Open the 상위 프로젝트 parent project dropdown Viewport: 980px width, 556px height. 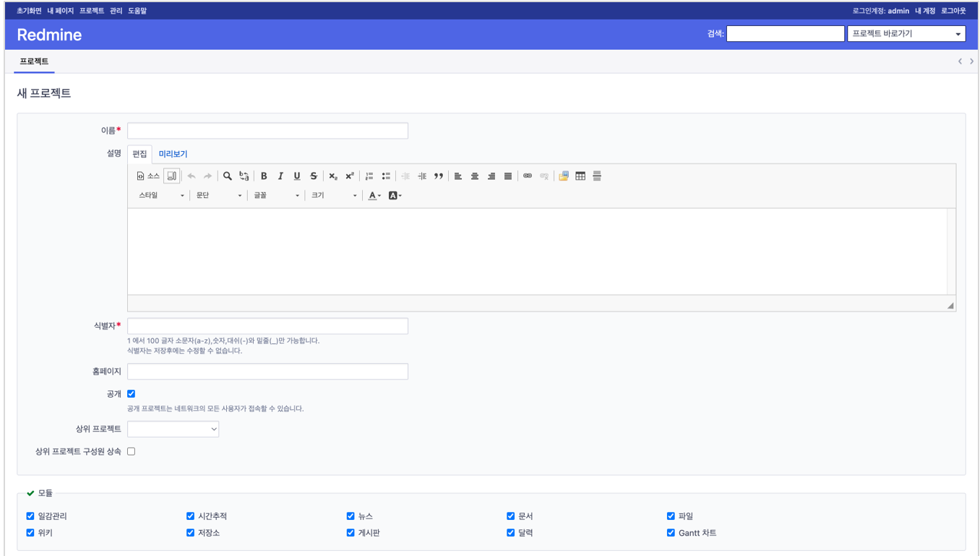(173, 429)
